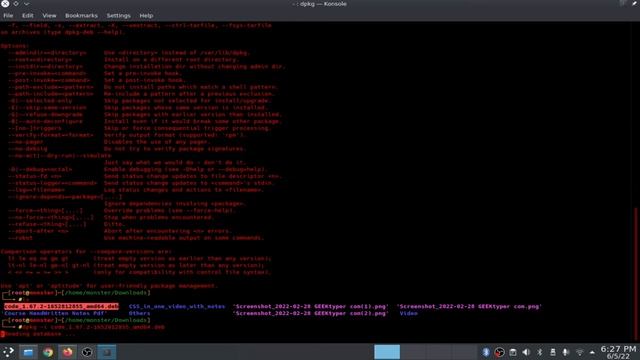Open Google Chrome from taskbar
Viewport: 640px width, 360px height.
coord(48,352)
